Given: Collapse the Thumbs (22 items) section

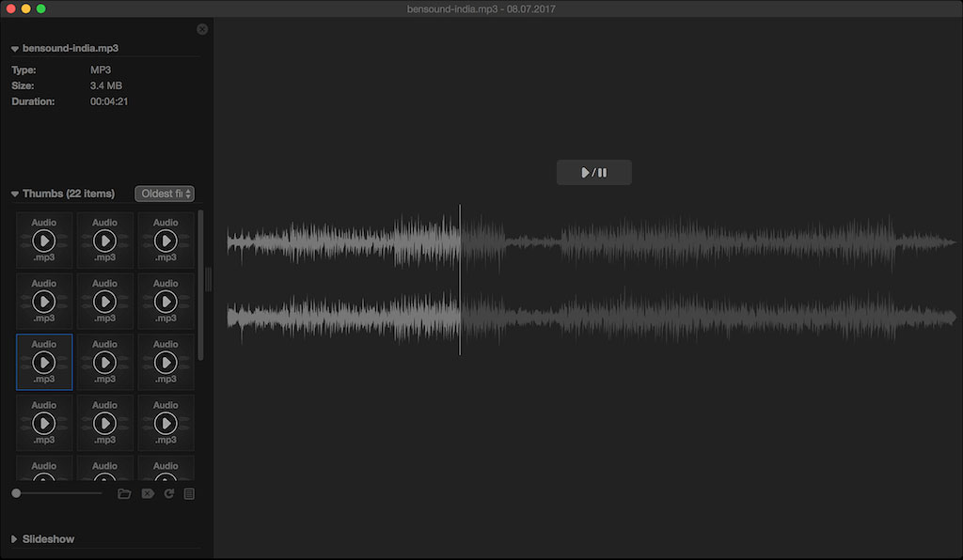Looking at the screenshot, I should click(x=15, y=194).
